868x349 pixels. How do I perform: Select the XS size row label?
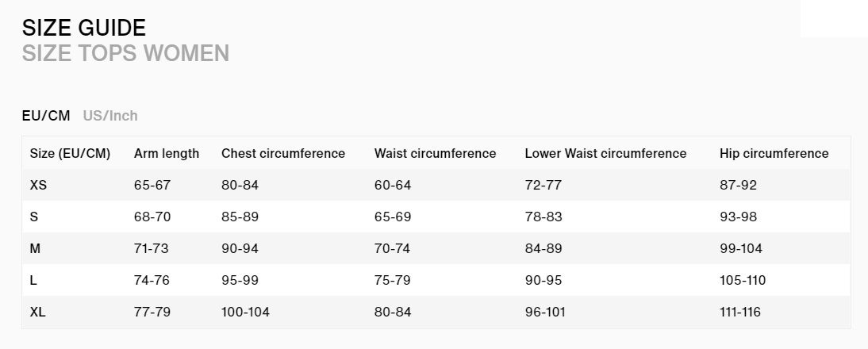coord(38,186)
